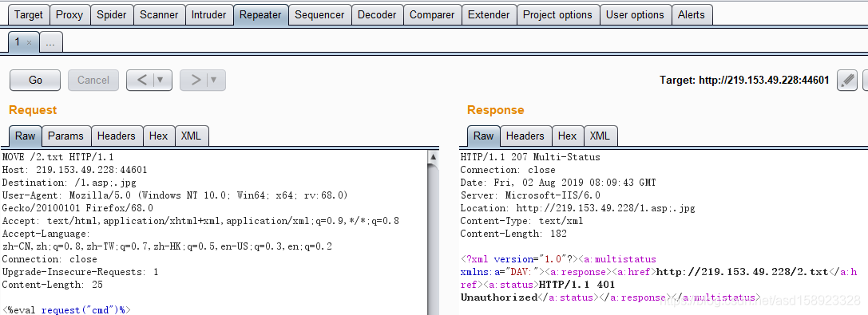Click the HTTP/1.1 401 status text
868x315 pixels.
[577, 285]
